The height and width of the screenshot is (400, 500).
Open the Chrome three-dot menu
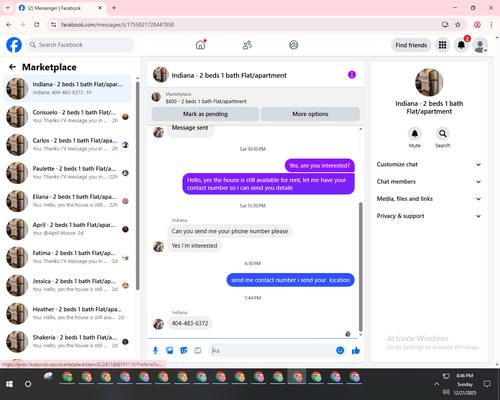tap(491, 25)
